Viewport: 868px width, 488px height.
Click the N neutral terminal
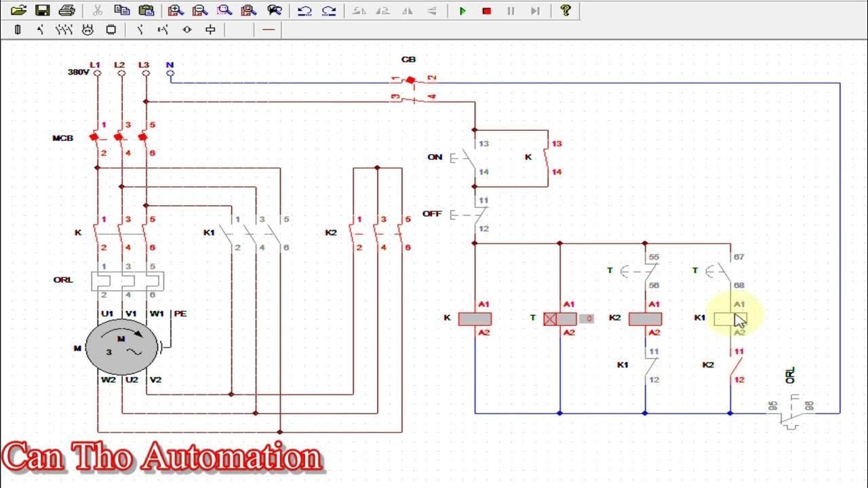tap(170, 72)
